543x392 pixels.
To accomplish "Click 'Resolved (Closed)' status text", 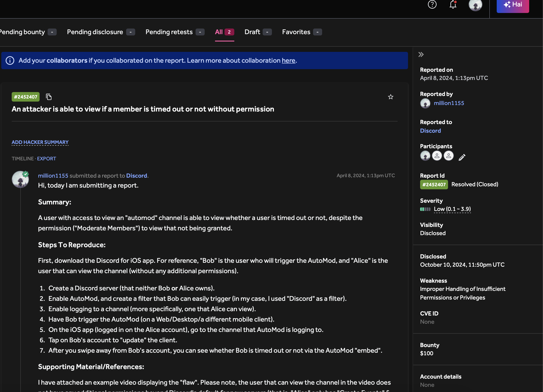I will click(x=474, y=184).
